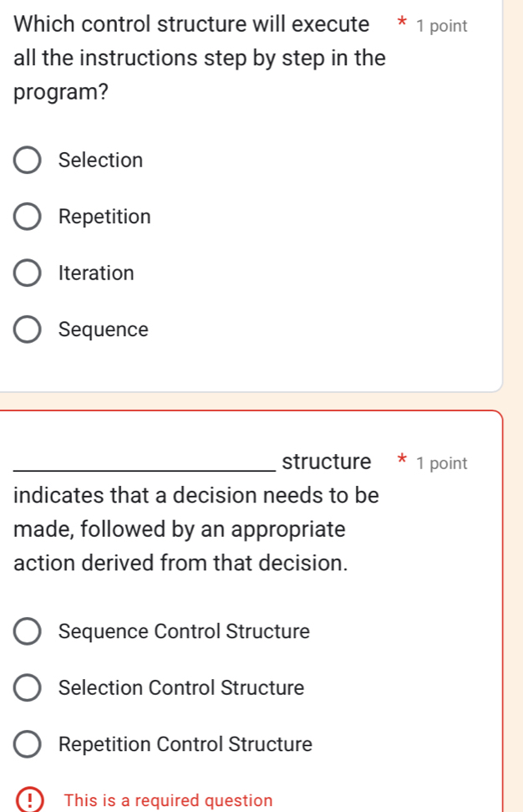Choose Selection Control Structure answer
This screenshot has height=812, width=523.
tap(26, 687)
